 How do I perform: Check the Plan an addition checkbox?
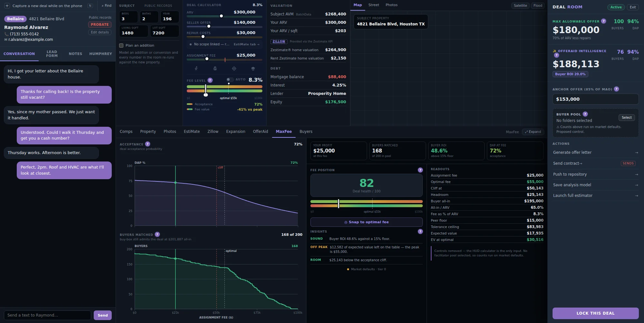tap(121, 46)
